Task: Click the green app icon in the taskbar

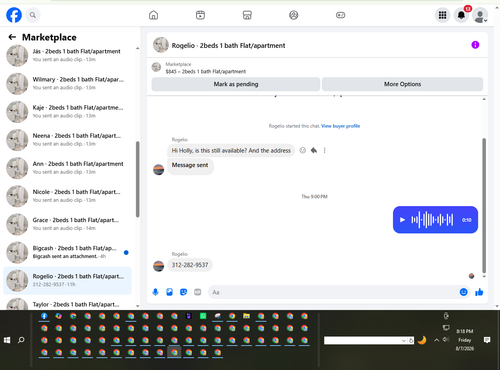Action: [203, 316]
